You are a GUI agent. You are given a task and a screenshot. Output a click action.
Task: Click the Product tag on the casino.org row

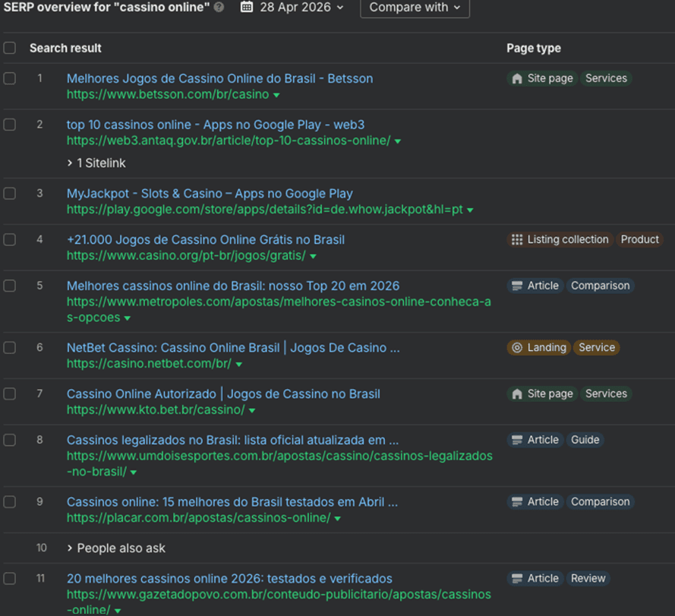point(640,239)
